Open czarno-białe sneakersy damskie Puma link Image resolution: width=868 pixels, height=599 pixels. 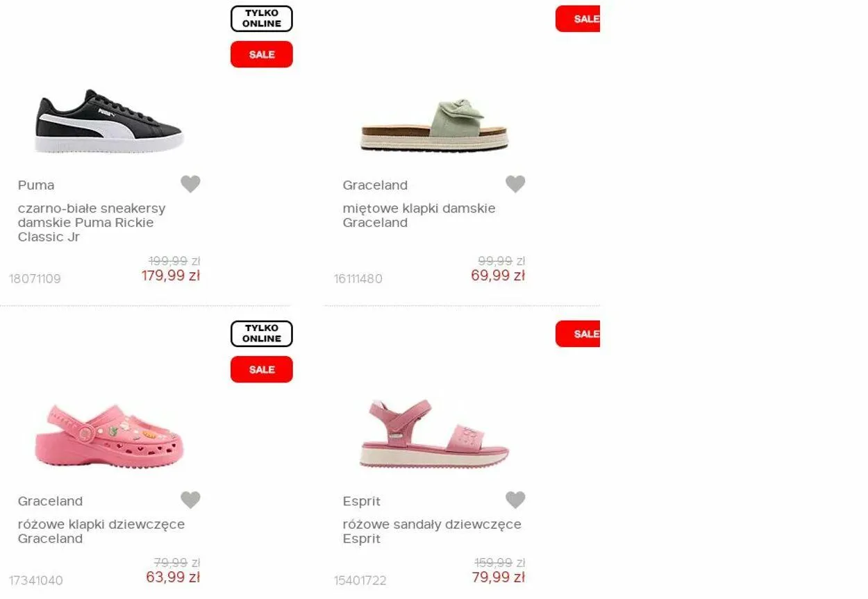(x=92, y=222)
